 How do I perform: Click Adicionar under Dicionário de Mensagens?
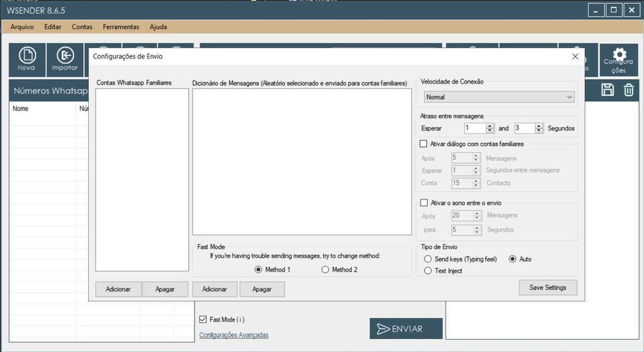click(215, 289)
